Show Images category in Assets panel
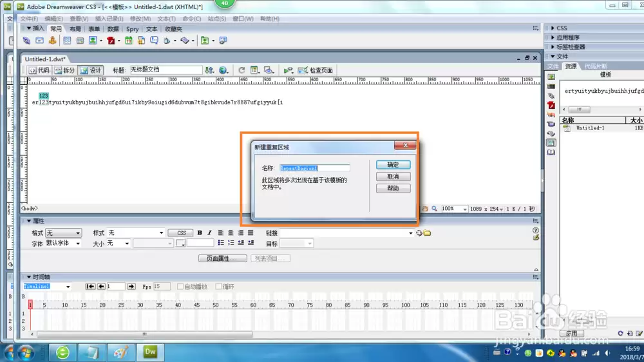Image resolution: width=644 pixels, height=362 pixels. pyautogui.click(x=551, y=77)
